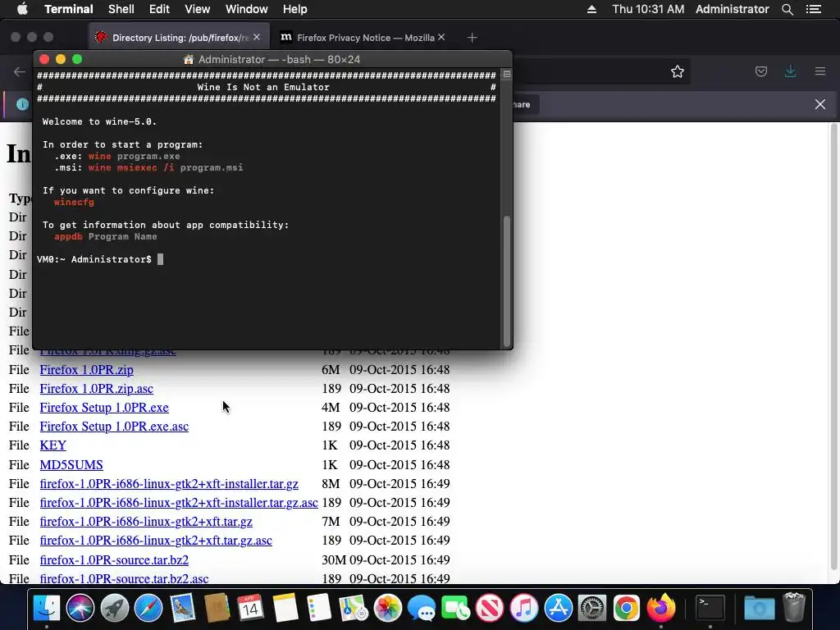Open the Window menu
The image size is (840, 630).
click(x=246, y=9)
